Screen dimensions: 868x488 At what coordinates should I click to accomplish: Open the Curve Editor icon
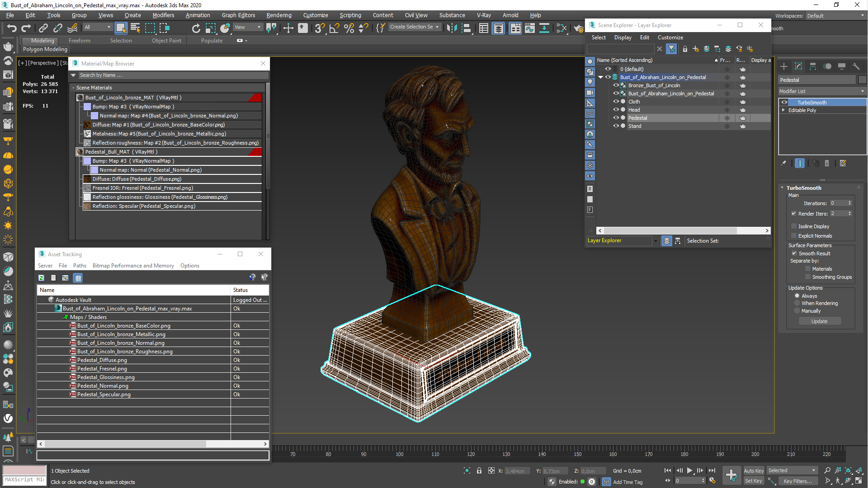point(530,28)
